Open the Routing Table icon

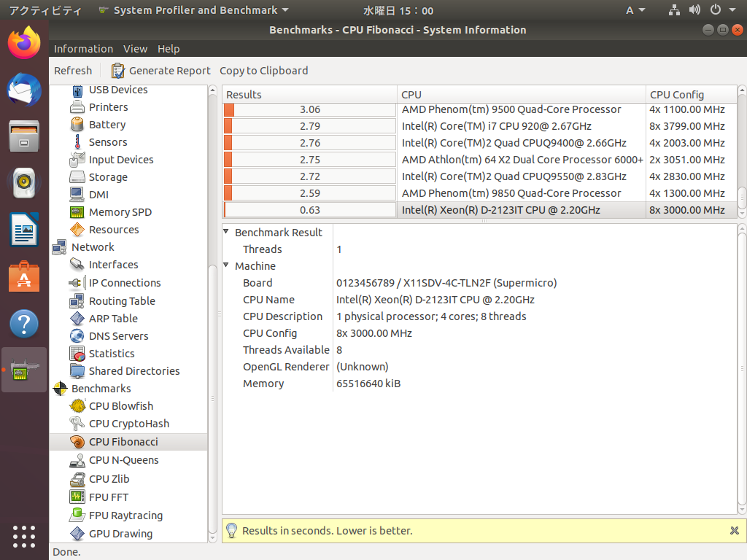[77, 301]
